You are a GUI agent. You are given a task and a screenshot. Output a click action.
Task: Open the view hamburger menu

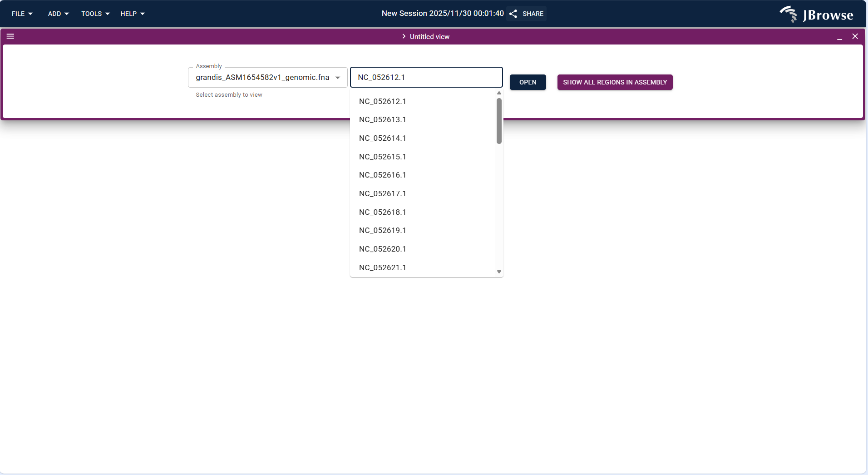point(10,36)
